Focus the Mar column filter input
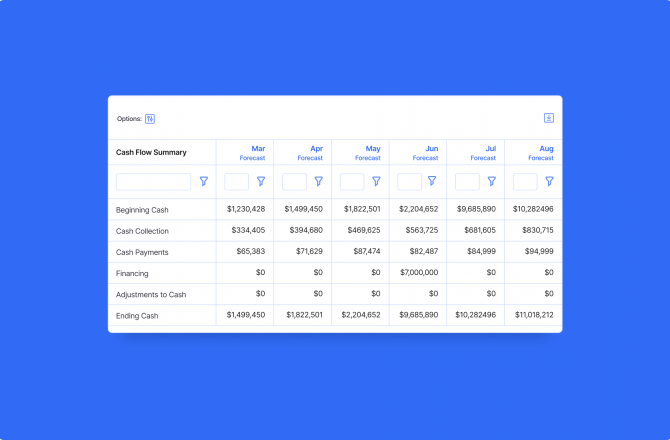The width and height of the screenshot is (670, 440). coord(236,182)
